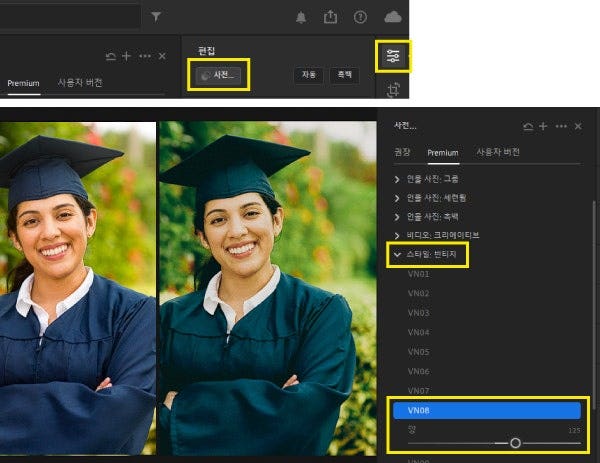
Task: Apply the VN07 preset
Action: tap(418, 391)
